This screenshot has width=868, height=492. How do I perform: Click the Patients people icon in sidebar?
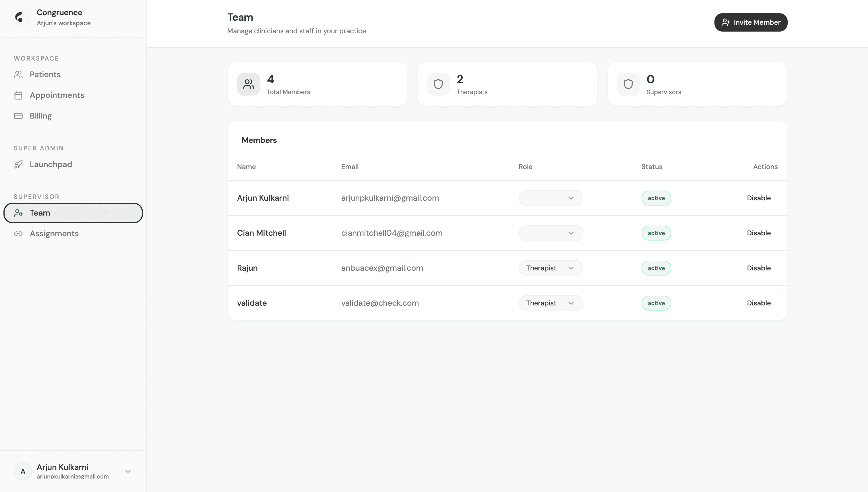(18, 75)
